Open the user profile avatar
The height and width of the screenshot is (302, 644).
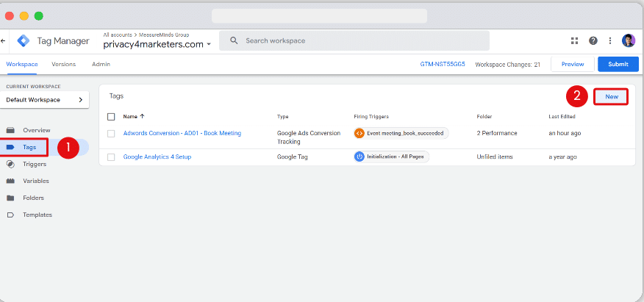[629, 40]
